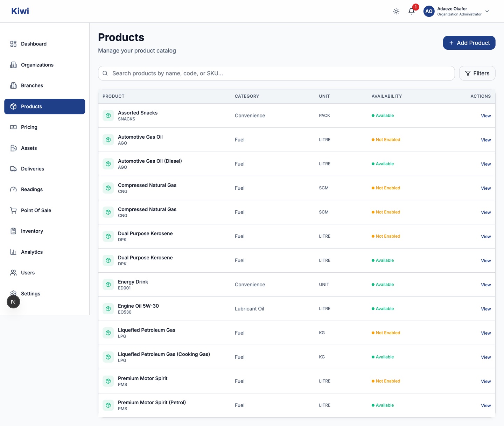Click the Assorted Snacks package icon
The image size is (504, 426).
[108, 116]
